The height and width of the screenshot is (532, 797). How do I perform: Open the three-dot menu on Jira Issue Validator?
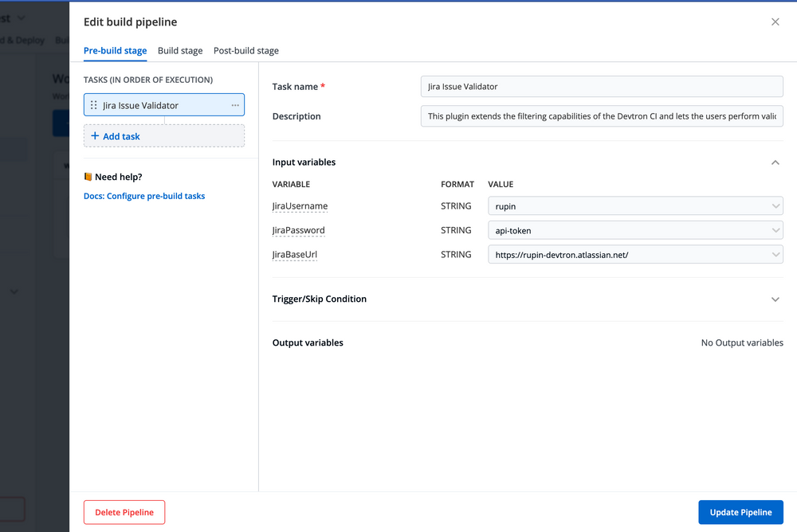235,104
